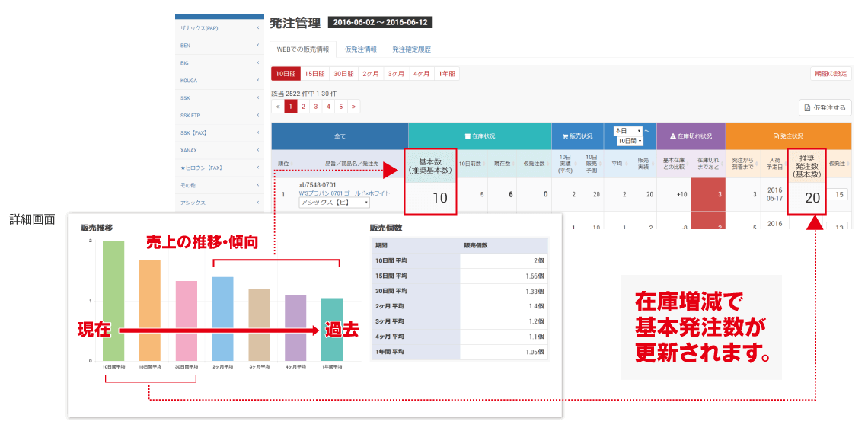Viewport: 868px width, 431px height.
Task: Select the 30日間 period filter
Action: pos(343,74)
